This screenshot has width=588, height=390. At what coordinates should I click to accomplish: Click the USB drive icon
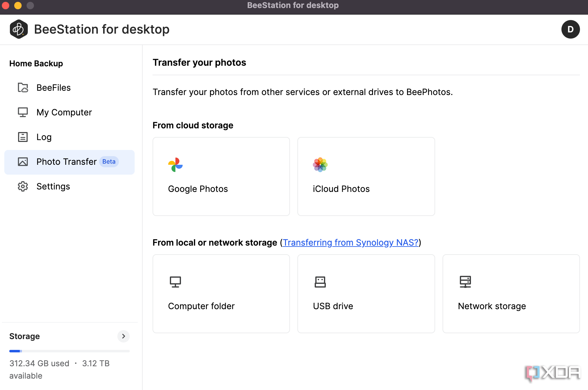click(320, 282)
